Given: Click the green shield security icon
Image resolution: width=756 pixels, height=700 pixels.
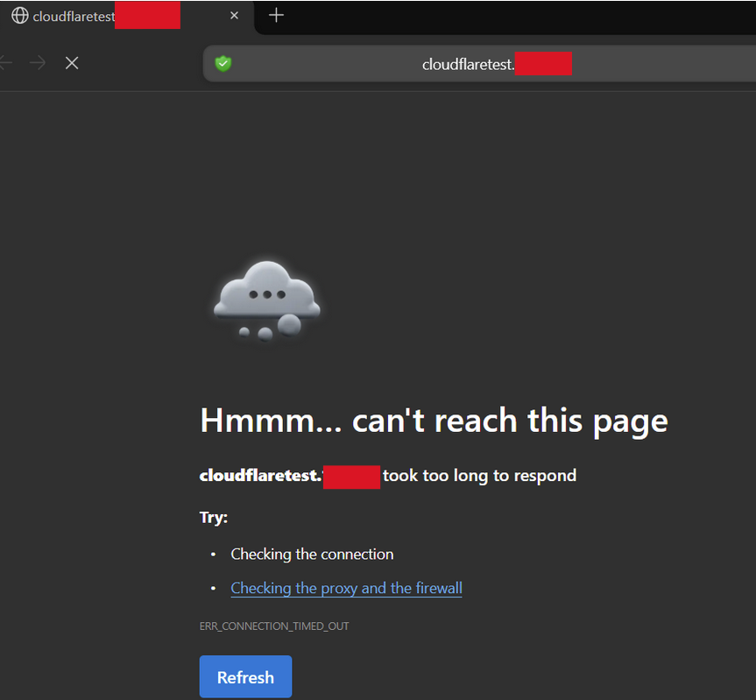Looking at the screenshot, I should pyautogui.click(x=223, y=63).
